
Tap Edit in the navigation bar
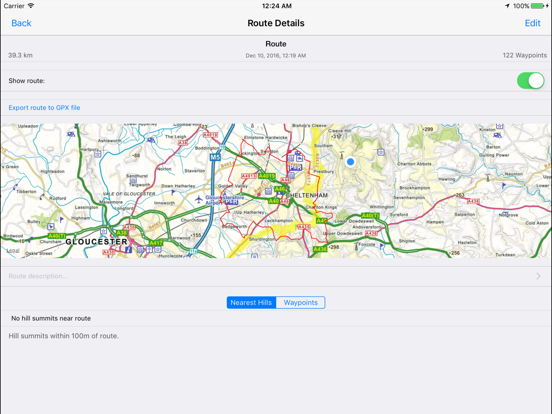pos(532,23)
